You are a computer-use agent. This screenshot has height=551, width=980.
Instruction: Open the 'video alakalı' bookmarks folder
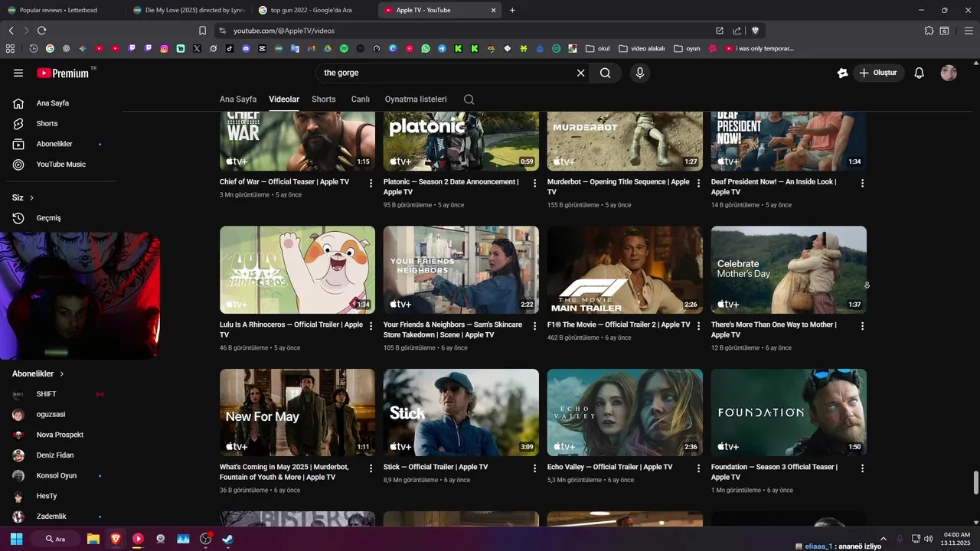pos(642,48)
